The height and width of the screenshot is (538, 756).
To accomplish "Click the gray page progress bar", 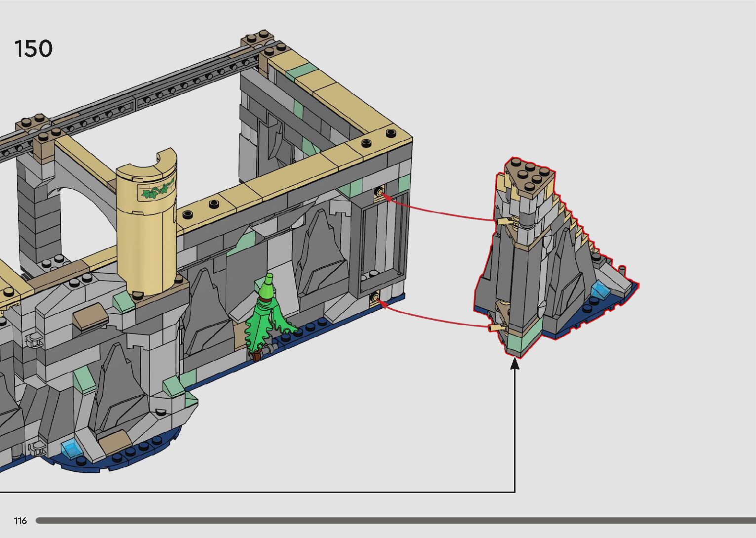I will click(x=395, y=520).
